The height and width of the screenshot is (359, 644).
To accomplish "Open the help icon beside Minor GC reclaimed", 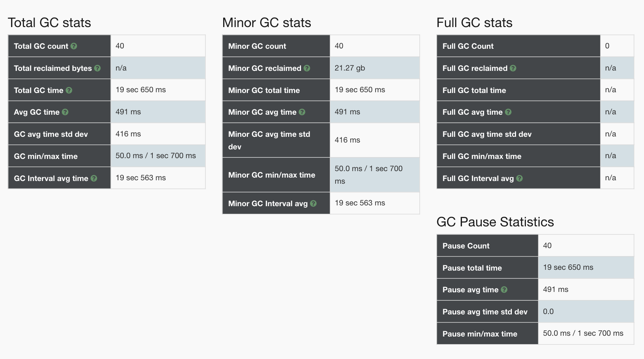I will pos(307,68).
